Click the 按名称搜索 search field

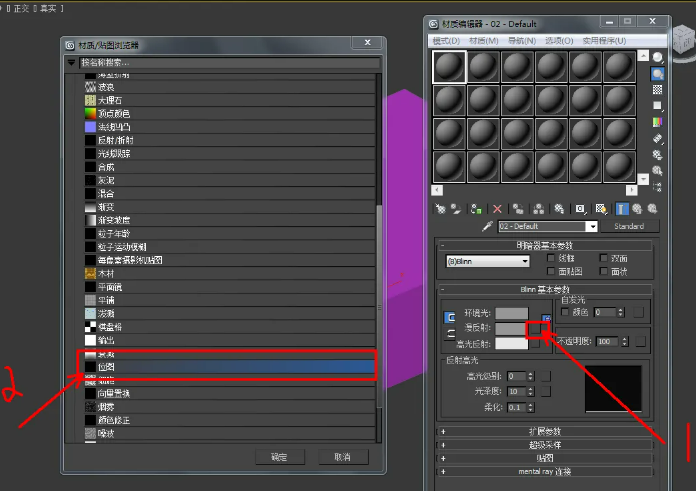tap(229, 63)
